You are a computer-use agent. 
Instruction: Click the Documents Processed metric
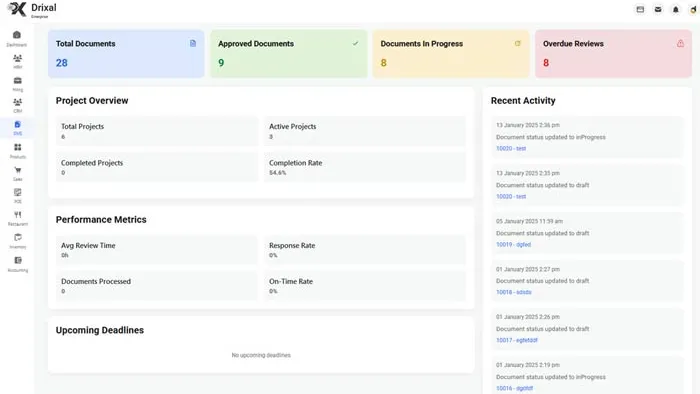coord(157,286)
